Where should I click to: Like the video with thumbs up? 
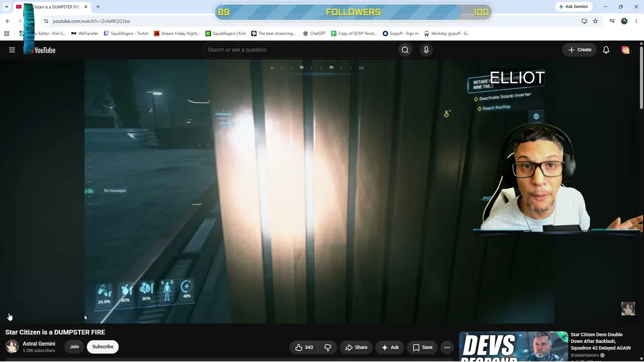tap(304, 347)
